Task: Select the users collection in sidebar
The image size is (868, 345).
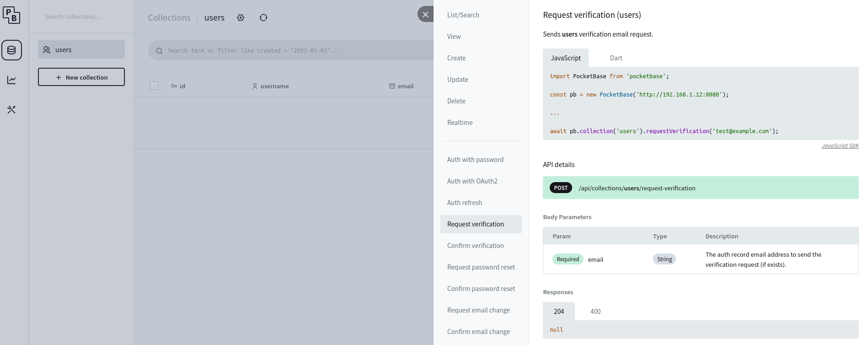Action: point(81,50)
